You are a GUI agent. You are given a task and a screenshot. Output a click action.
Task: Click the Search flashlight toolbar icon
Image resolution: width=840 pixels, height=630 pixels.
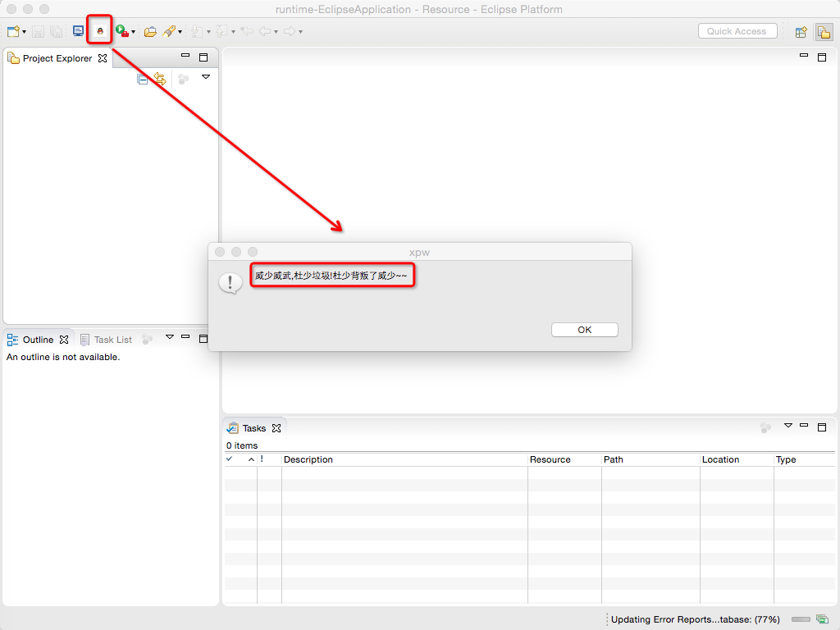[169, 32]
